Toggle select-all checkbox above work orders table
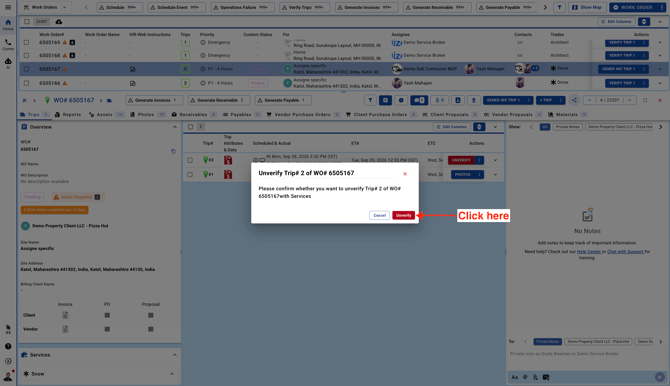The height and width of the screenshot is (386, 670). (x=27, y=21)
